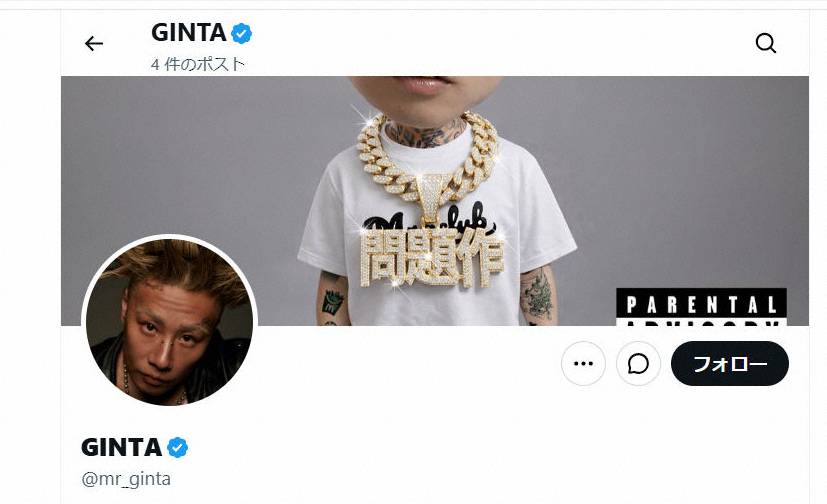
Task: Click the large GINTA profile name
Action: (x=121, y=448)
